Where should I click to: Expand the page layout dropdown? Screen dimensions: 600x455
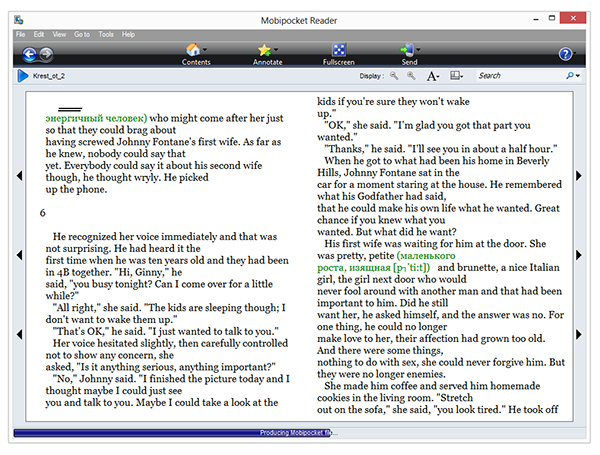tap(457, 75)
